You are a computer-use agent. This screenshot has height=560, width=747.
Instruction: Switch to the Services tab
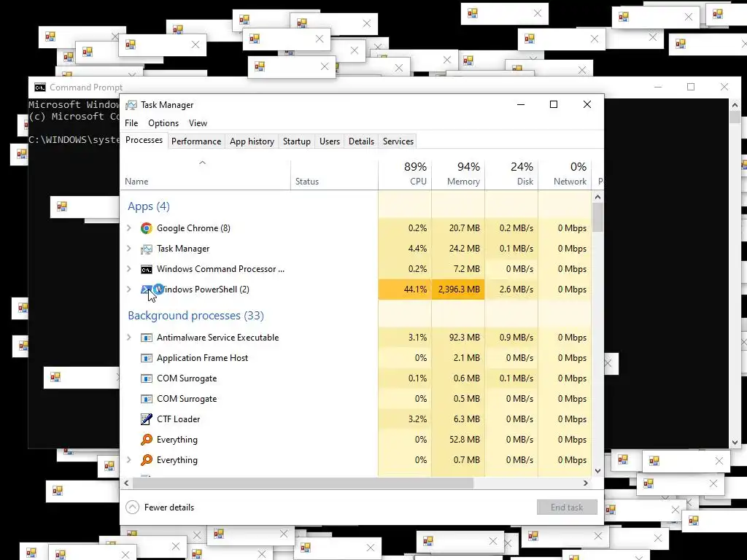click(x=398, y=141)
